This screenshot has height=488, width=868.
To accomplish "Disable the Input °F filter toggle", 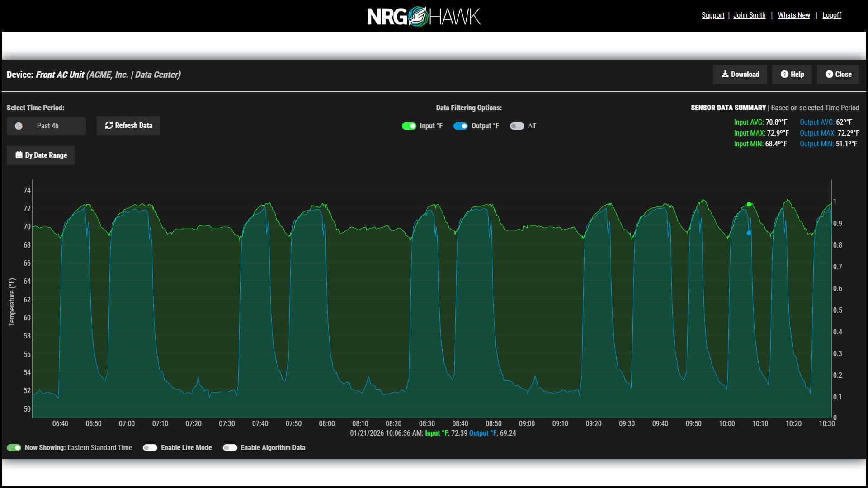I will tap(409, 126).
